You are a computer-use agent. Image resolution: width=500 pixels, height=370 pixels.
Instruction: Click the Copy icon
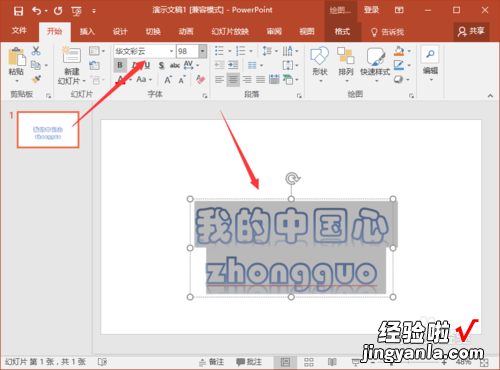point(36,65)
